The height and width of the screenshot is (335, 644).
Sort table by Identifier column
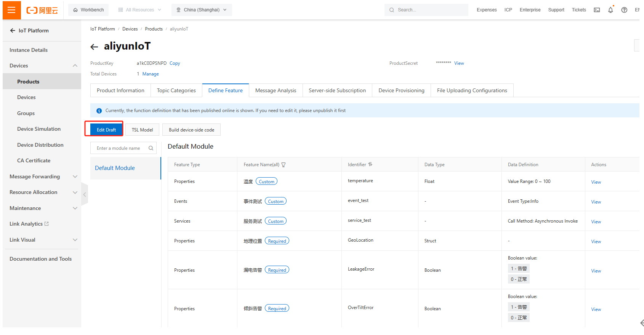370,165
